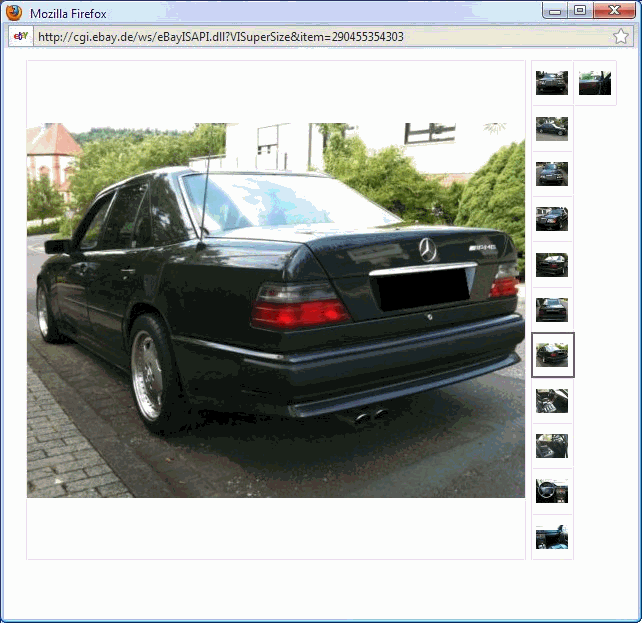642x623 pixels.
Task: Open the first thumbnail in the top row
Action: 551,83
